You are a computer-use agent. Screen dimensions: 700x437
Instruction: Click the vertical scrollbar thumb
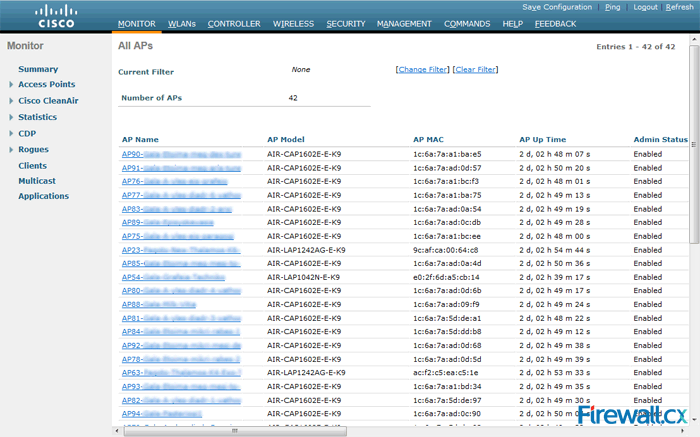(694, 144)
